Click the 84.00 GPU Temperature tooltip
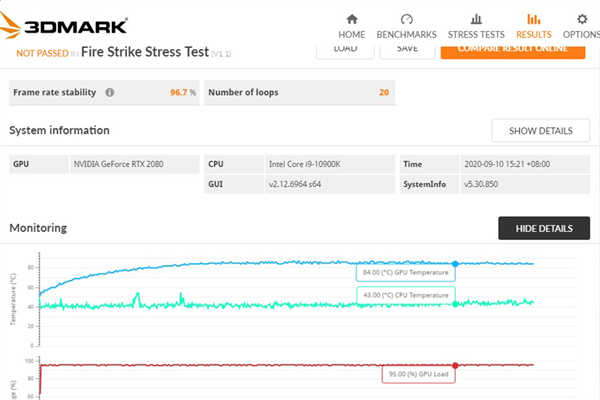600x400 pixels. point(406,273)
